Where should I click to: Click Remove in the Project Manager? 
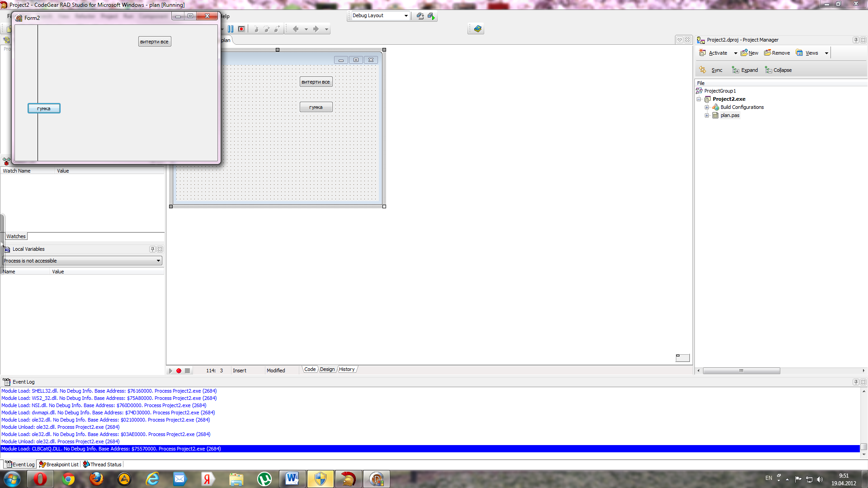tap(777, 53)
